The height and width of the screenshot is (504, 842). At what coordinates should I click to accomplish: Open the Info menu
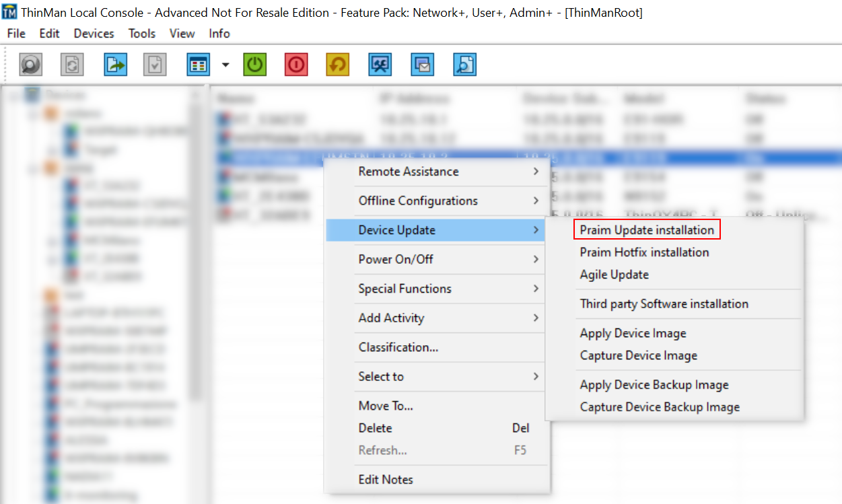219,34
